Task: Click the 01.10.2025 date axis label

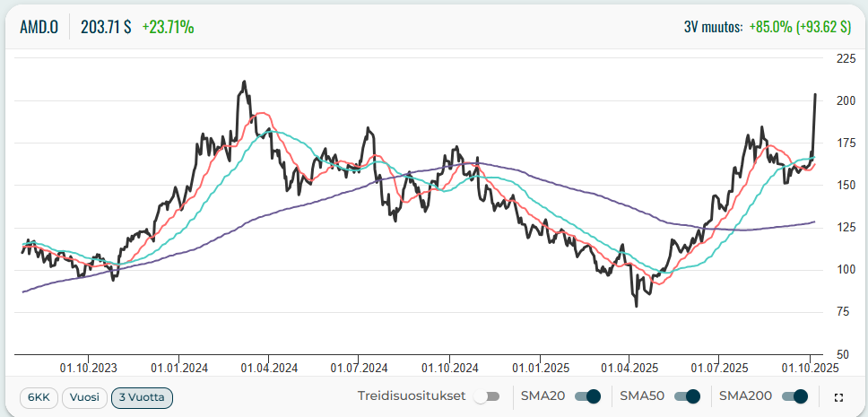Action: pos(809,367)
